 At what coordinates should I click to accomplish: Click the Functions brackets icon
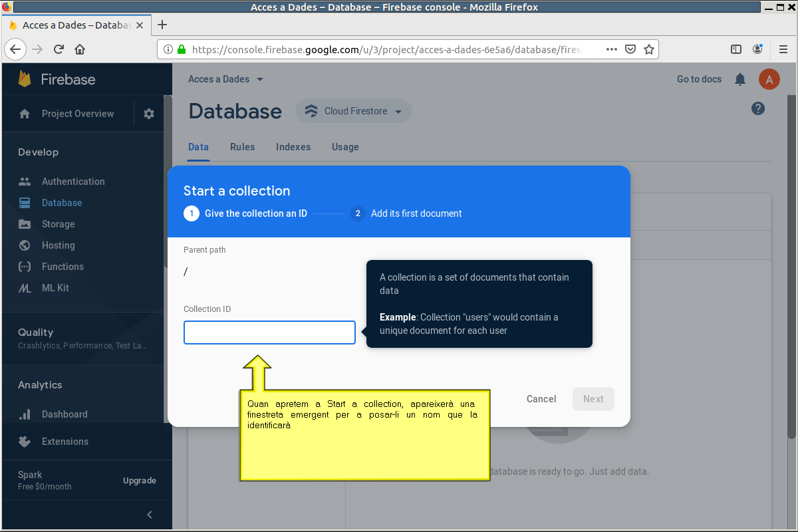[x=25, y=267]
